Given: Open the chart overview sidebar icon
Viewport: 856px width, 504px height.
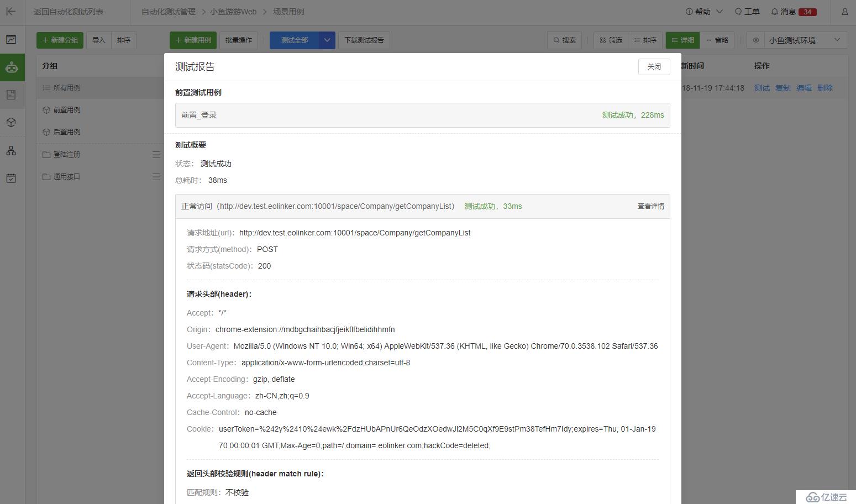Looking at the screenshot, I should pos(11,40).
